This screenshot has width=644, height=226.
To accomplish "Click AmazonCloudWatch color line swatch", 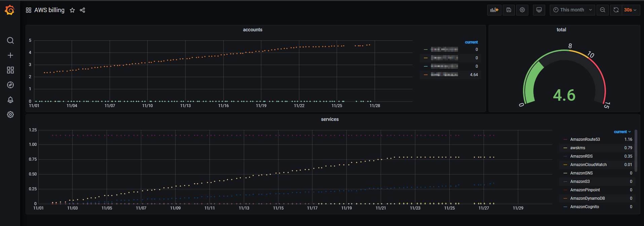I will tap(565, 165).
